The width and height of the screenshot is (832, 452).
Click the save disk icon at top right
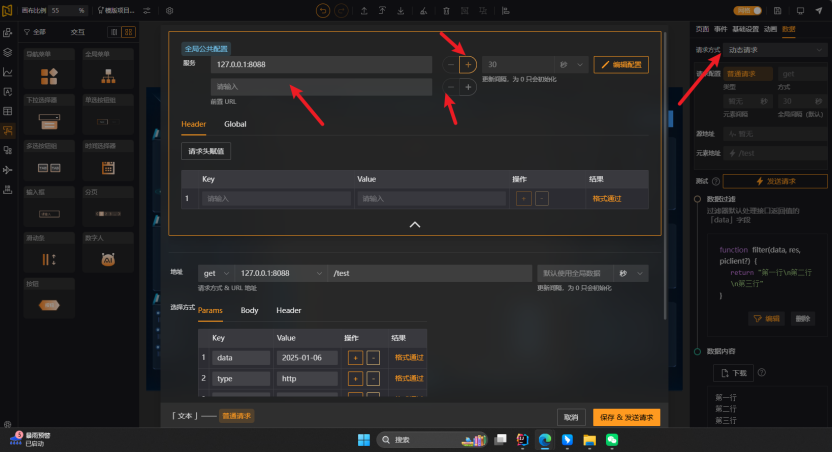(777, 11)
